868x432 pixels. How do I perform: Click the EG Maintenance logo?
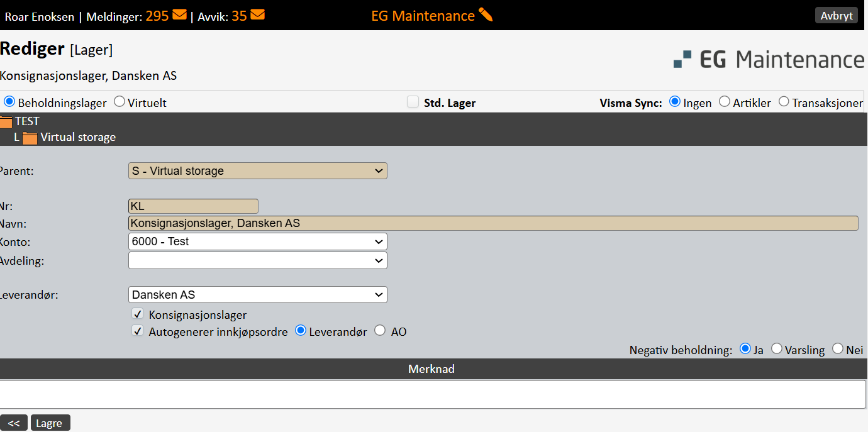769,60
